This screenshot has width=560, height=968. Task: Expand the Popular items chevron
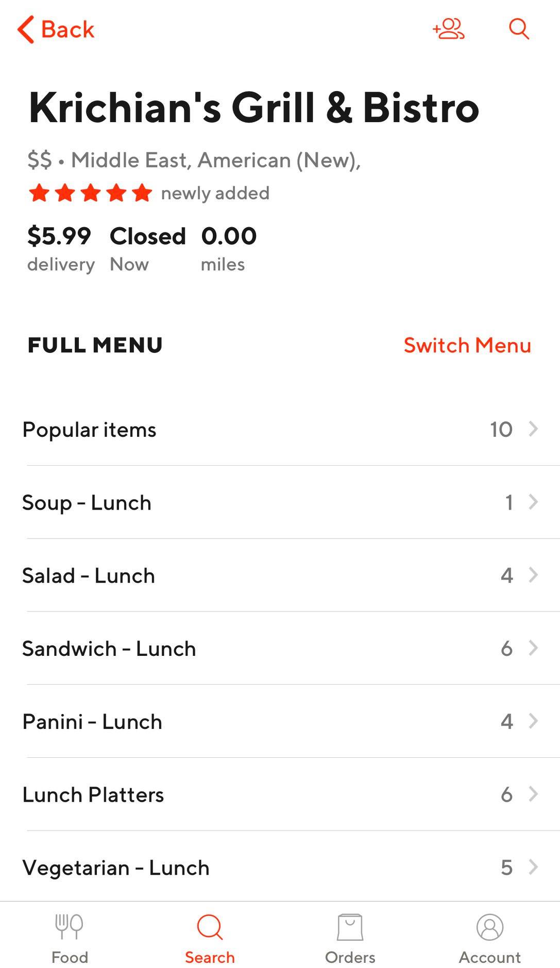(534, 429)
